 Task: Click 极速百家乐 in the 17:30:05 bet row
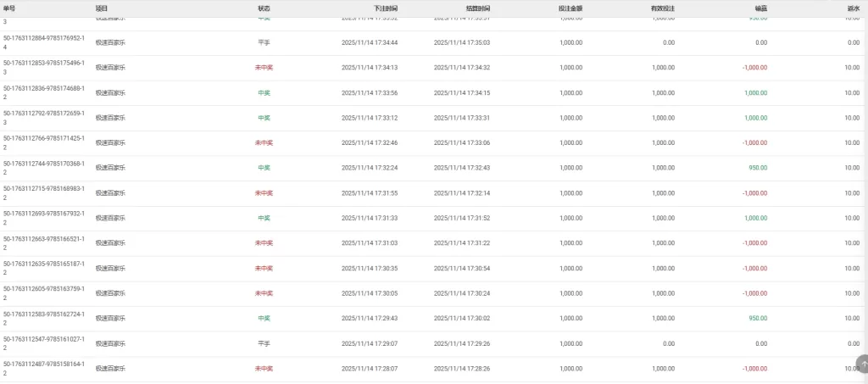110,293
